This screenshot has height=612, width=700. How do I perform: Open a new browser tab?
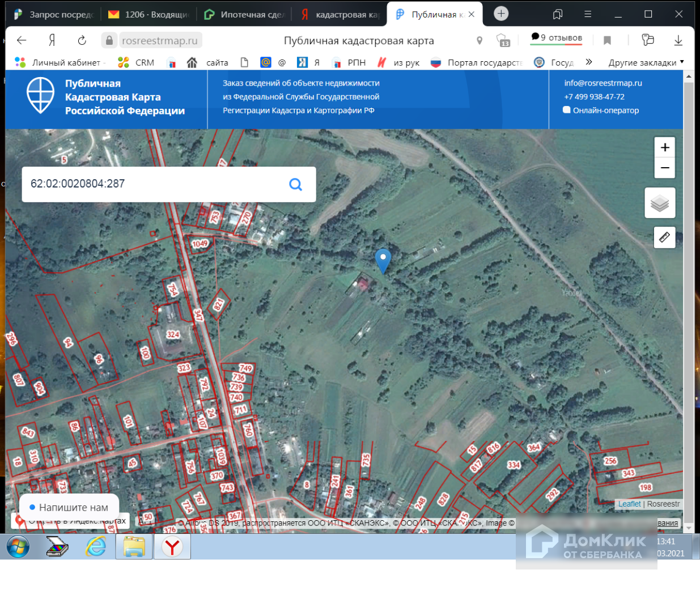tap(501, 14)
